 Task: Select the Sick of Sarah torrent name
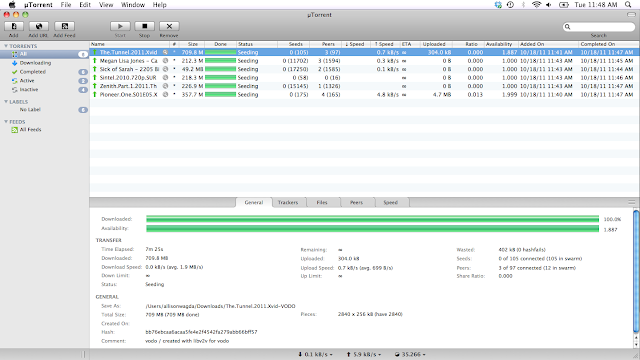coord(129,69)
